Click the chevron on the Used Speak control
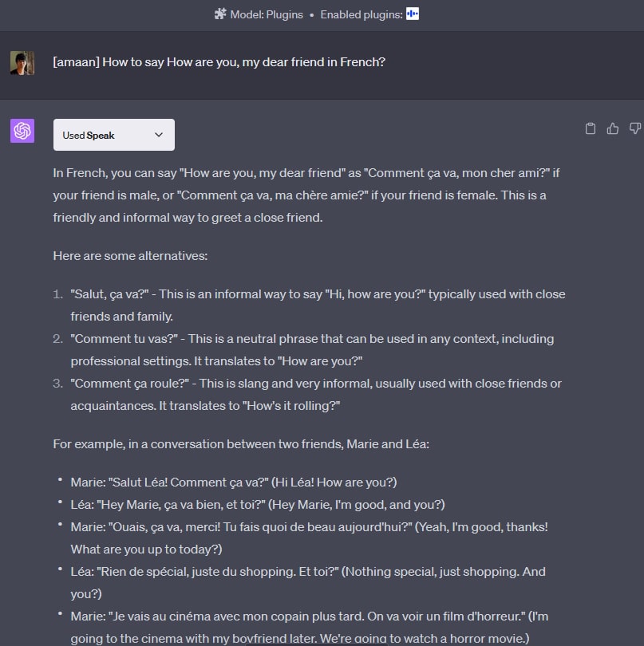The height and width of the screenshot is (646, 644). click(x=158, y=135)
